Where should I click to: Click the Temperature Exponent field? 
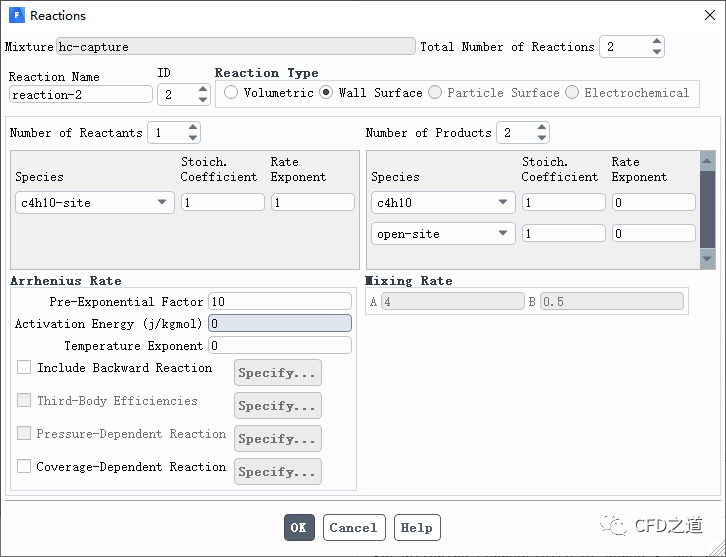279,345
